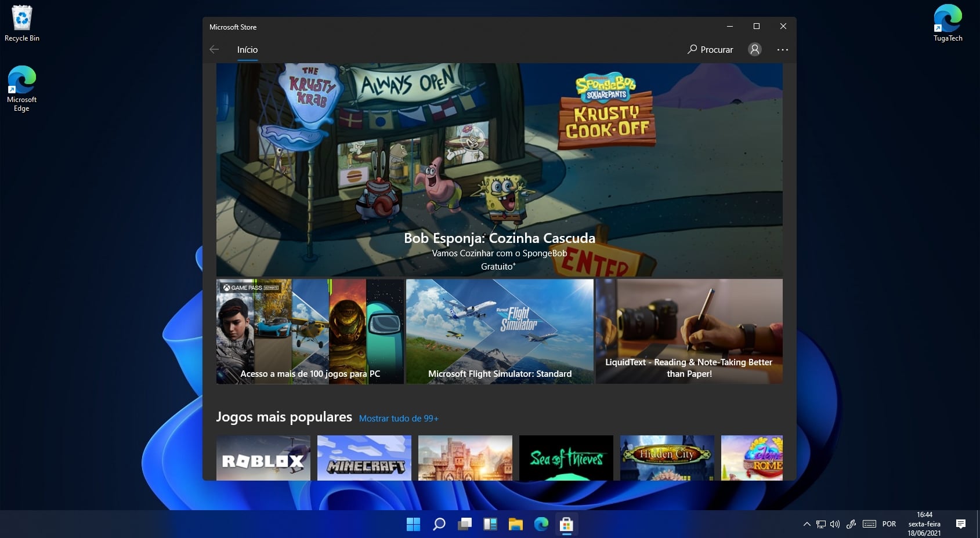The width and height of the screenshot is (980, 538).
Task: Click the Jogos mais populares heading
Action: (x=284, y=417)
